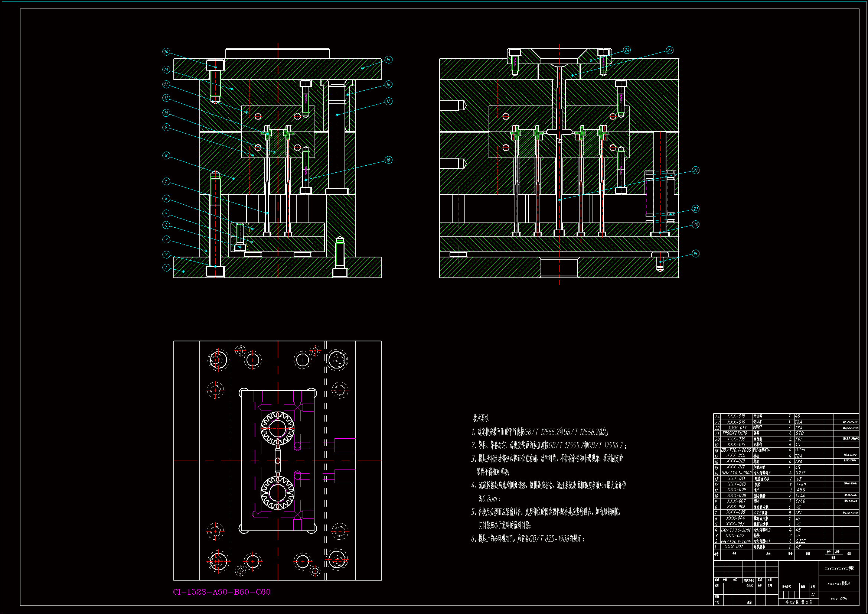Click part balloon number 19

696,253
